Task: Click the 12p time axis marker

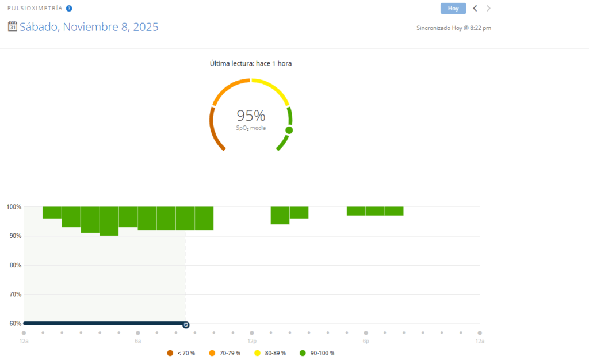Action: tap(252, 333)
